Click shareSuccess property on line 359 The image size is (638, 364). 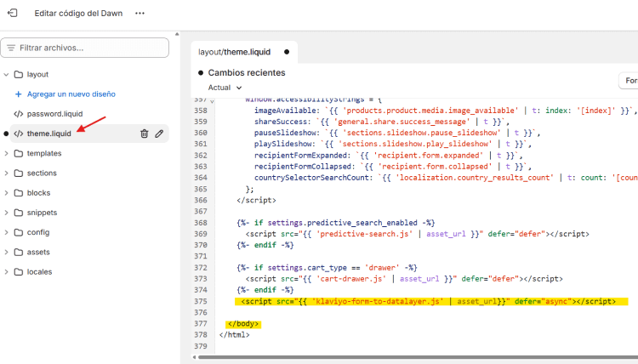[x=282, y=122]
